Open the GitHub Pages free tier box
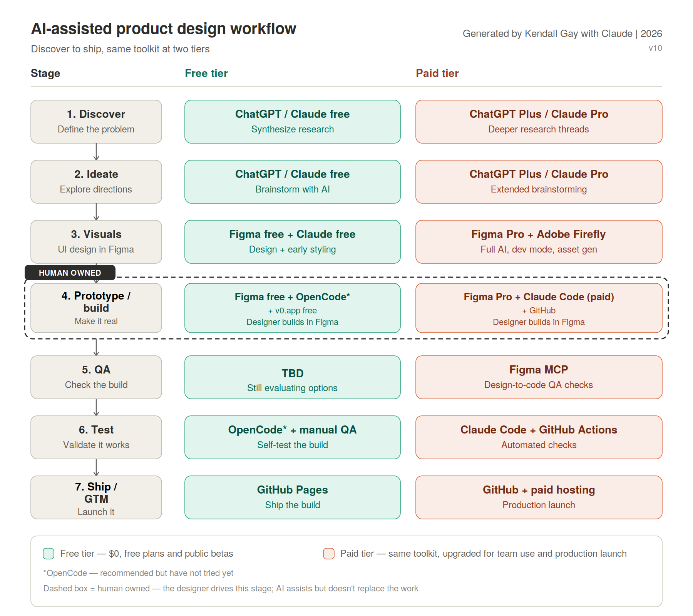The height and width of the screenshot is (616, 693). tap(293, 497)
